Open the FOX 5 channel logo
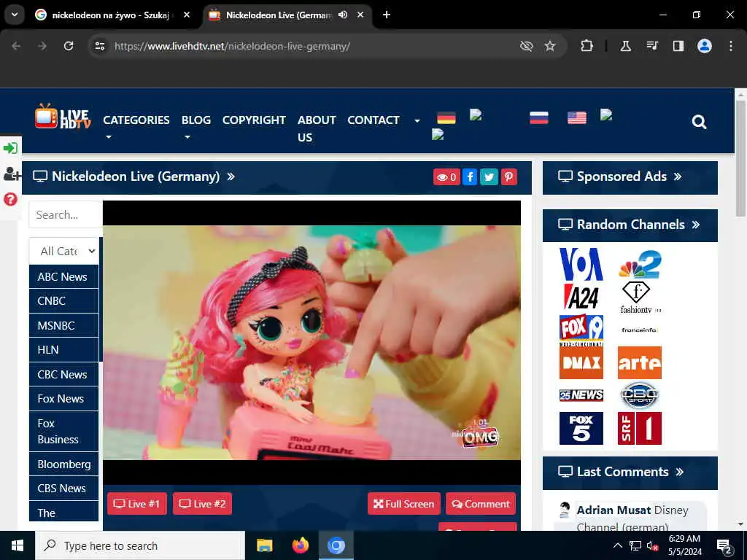 point(581,428)
